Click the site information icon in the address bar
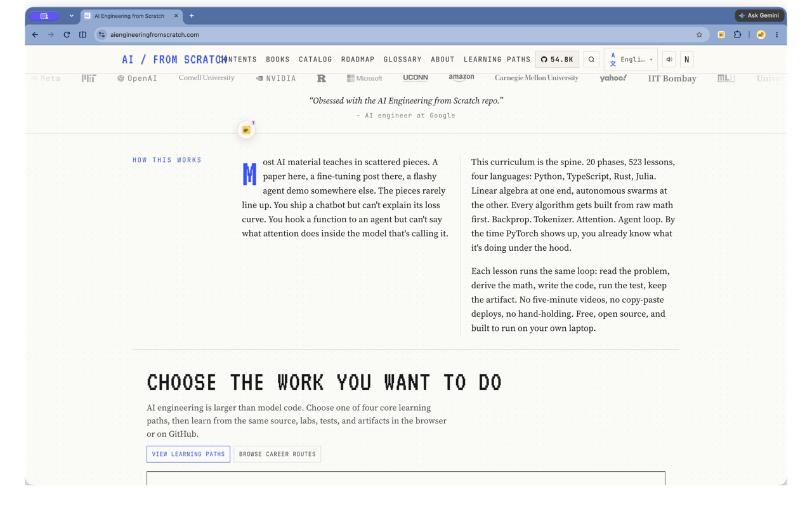This screenshot has width=812, height=508. (x=101, y=35)
